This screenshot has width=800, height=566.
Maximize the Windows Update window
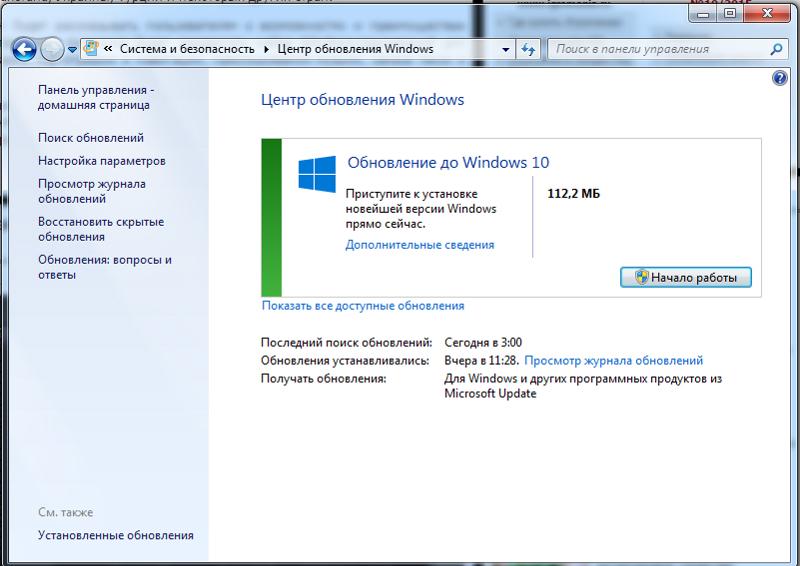click(730, 13)
